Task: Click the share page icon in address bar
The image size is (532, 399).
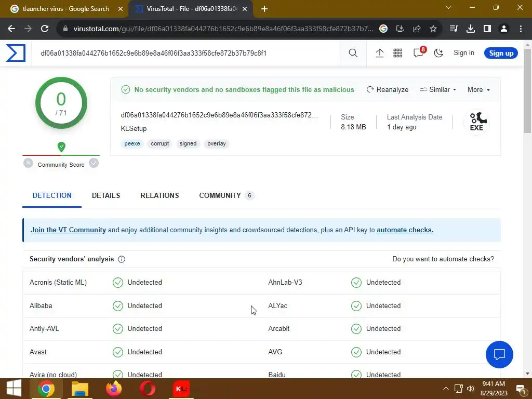Action: [417, 29]
